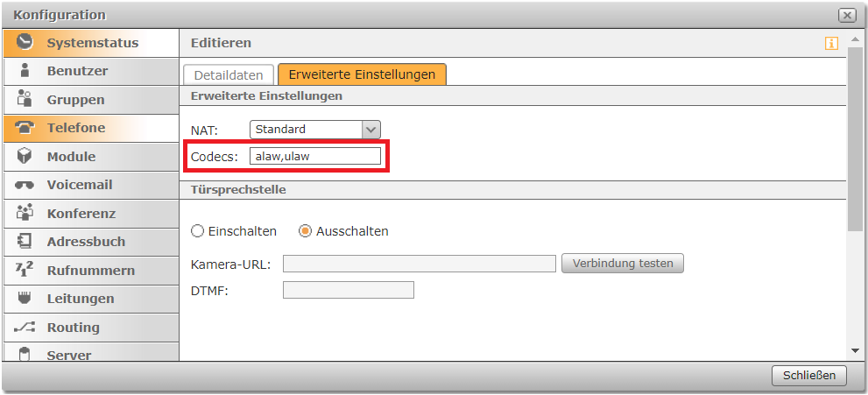Select the Einschalten radio button
This screenshot has width=868, height=395.
(198, 231)
